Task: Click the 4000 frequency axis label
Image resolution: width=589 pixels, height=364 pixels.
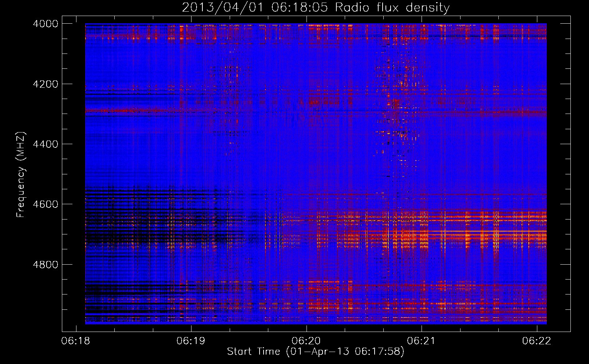Action: (x=46, y=24)
